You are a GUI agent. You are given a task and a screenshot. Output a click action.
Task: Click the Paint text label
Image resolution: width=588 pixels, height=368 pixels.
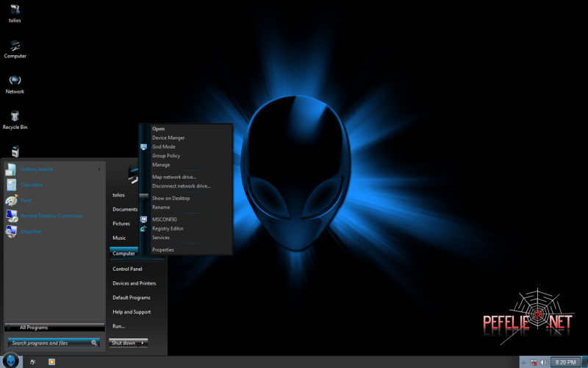click(26, 200)
